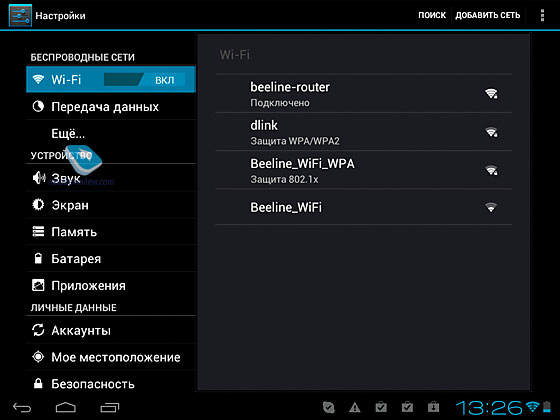Click the Экран brightness icon
Image resolution: width=560 pixels, height=420 pixels.
click(x=38, y=205)
